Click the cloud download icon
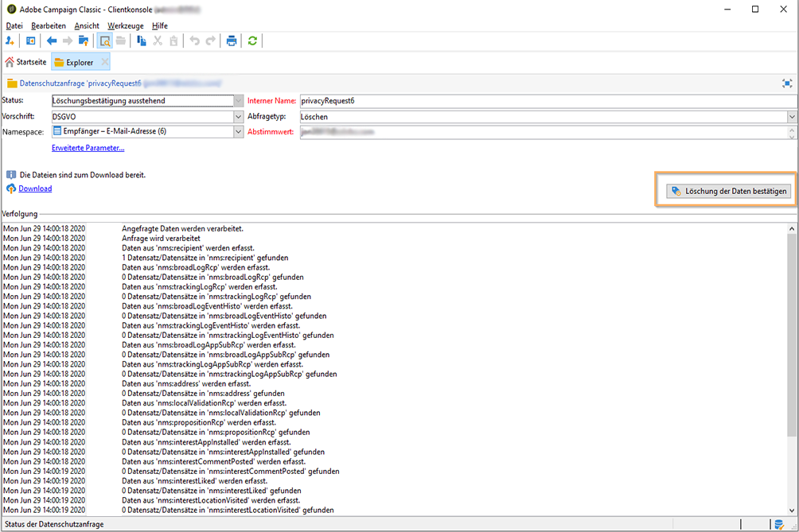Screen dimensions: 799x532 [x=11, y=189]
